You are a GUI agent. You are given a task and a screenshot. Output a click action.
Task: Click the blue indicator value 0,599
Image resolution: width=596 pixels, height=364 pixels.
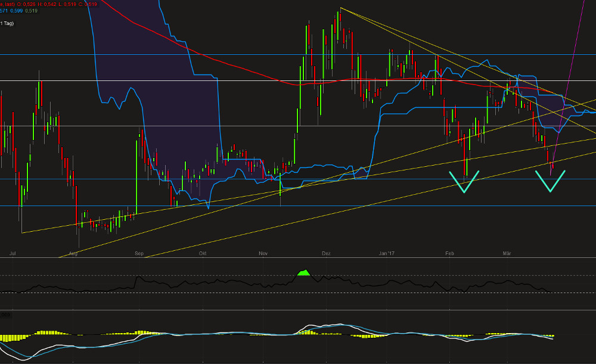point(16,11)
